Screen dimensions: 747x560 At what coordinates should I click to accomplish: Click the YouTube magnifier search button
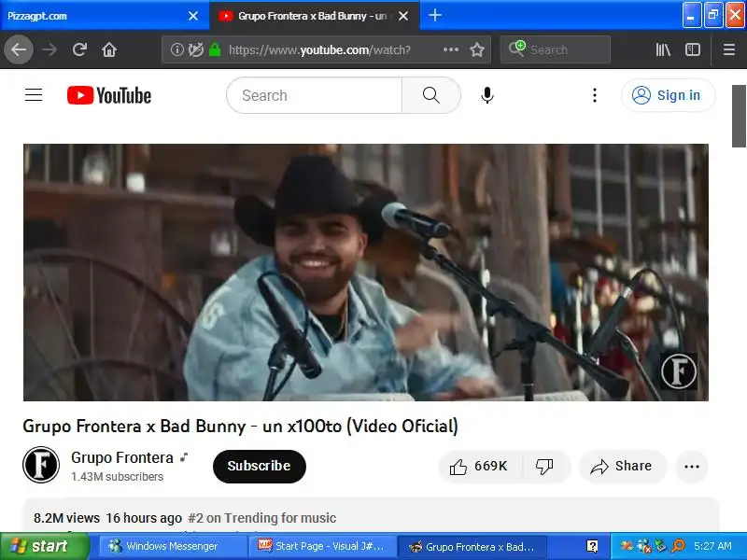[430, 95]
